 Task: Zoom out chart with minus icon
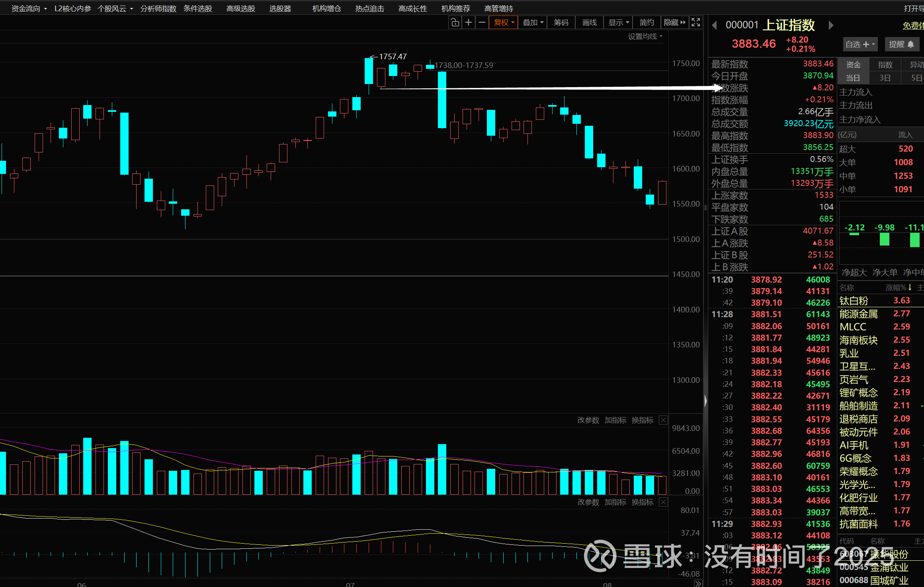[482, 23]
